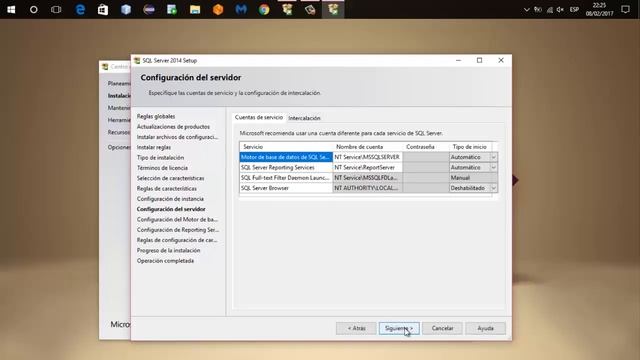Open the Eclipse icon in the taskbar
Viewport: 640px width, 360px height.
149,9
